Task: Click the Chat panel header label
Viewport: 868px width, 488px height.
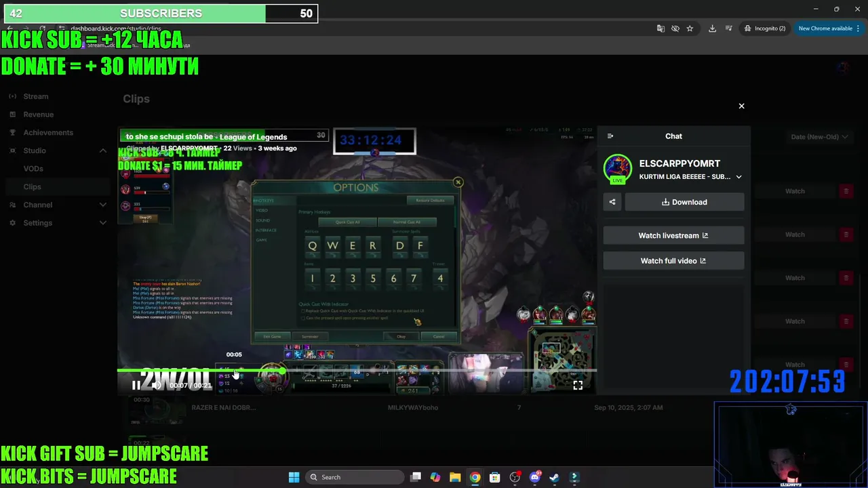Action: click(x=673, y=136)
